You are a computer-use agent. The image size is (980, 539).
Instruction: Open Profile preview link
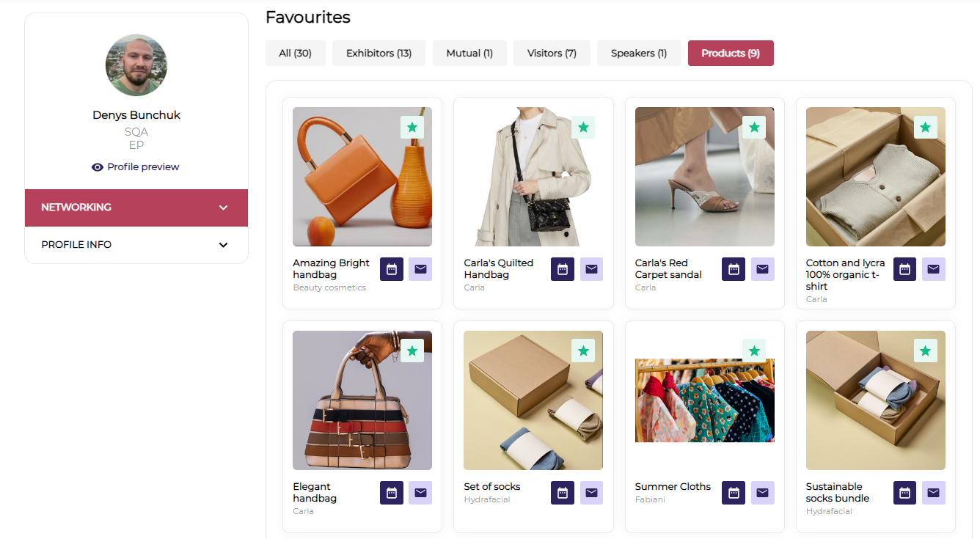coord(136,167)
